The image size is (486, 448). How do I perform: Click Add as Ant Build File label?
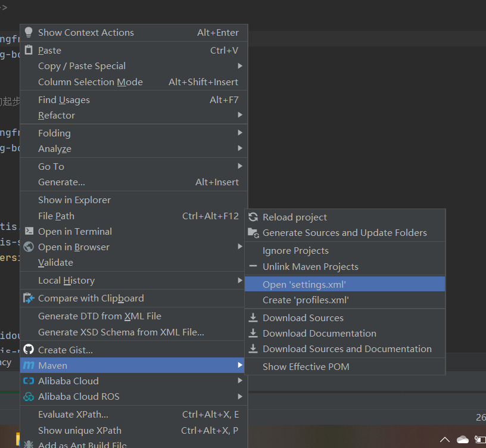[82, 444]
